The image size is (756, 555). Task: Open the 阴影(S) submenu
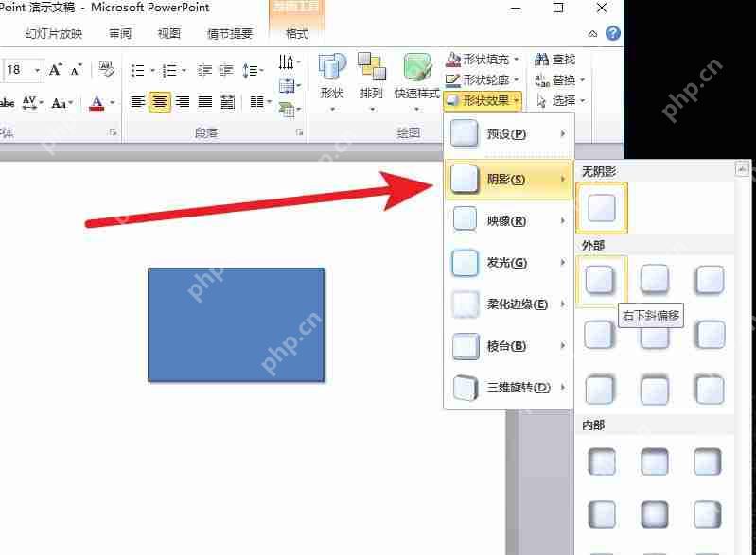tap(509, 180)
